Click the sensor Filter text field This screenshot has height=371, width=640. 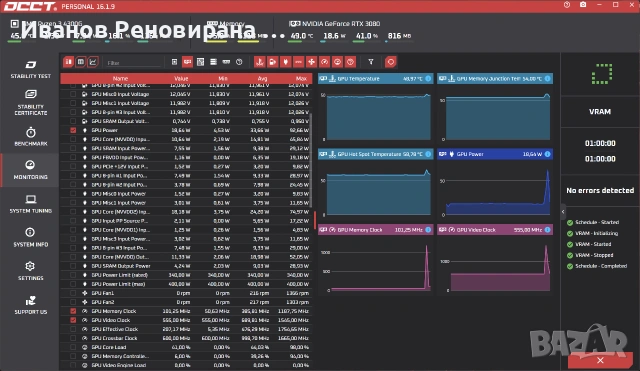point(133,63)
